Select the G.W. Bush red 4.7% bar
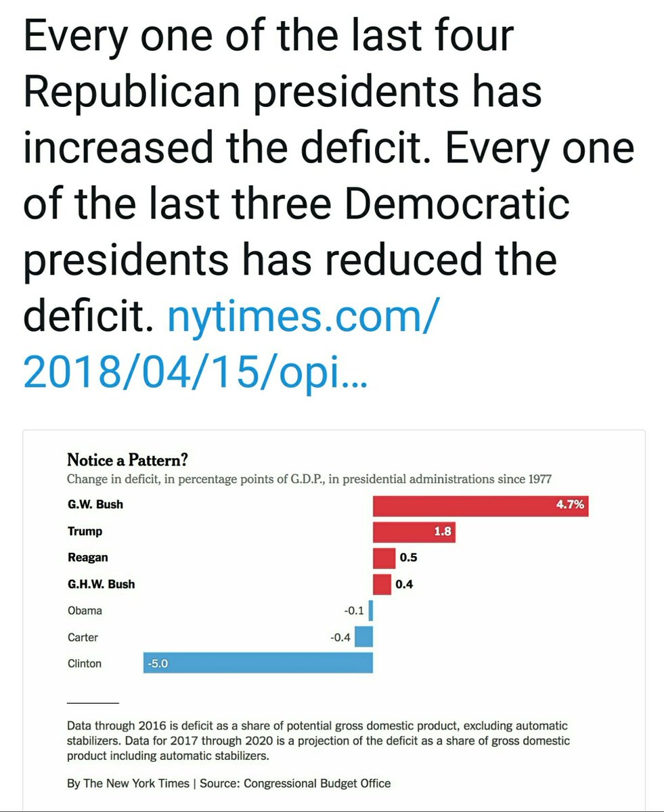Image resolution: width=664 pixels, height=812 pixels. click(481, 505)
